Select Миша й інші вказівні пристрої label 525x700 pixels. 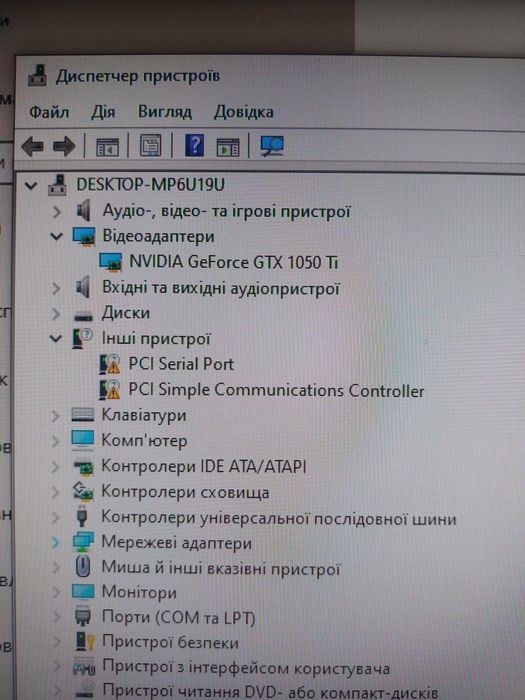coord(221,568)
